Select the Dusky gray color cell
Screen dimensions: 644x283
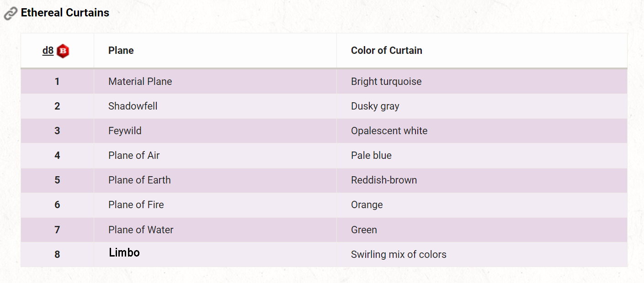(x=375, y=106)
